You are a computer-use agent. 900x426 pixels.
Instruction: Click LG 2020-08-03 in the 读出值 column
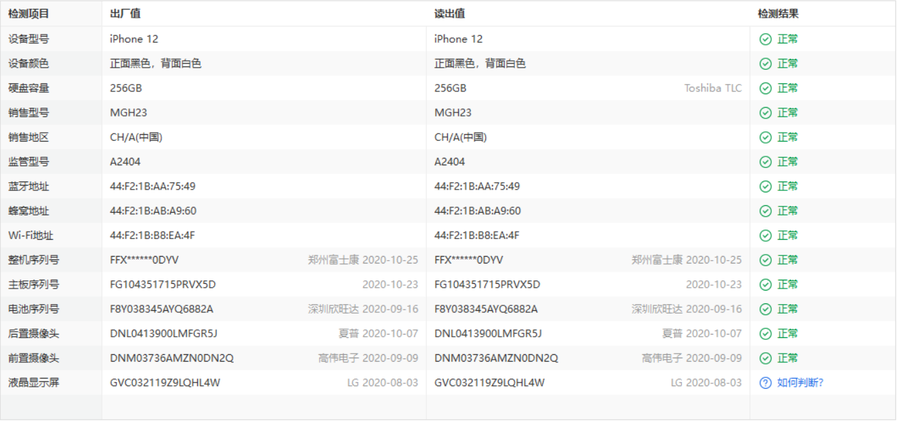coord(706,383)
